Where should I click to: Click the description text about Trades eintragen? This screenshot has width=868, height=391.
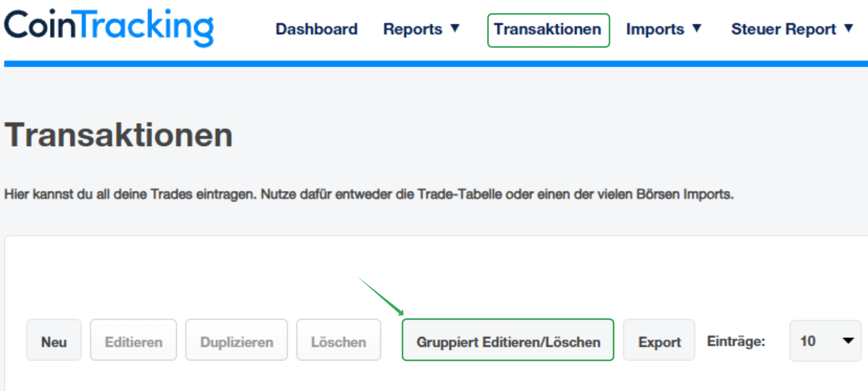369,194
